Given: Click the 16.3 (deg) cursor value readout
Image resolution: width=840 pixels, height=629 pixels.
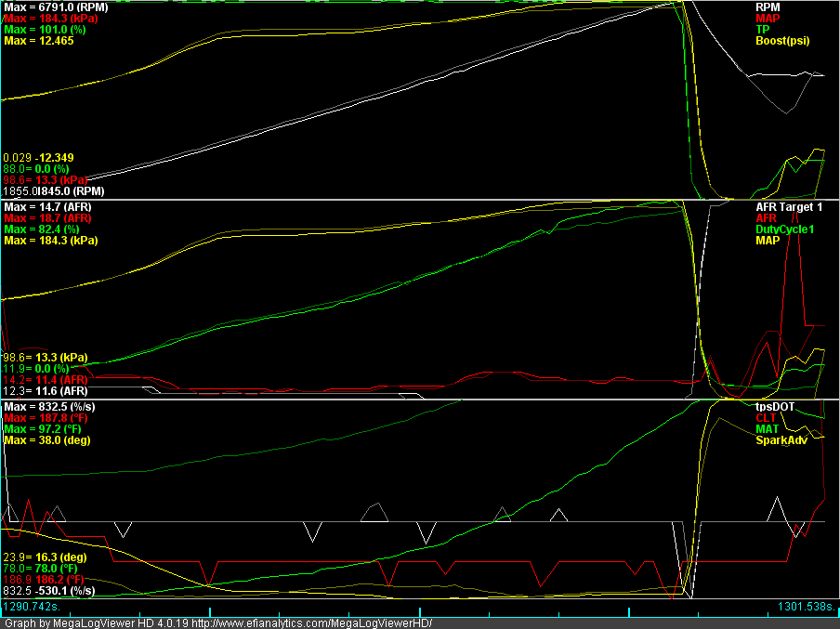Looking at the screenshot, I should coord(59,557).
